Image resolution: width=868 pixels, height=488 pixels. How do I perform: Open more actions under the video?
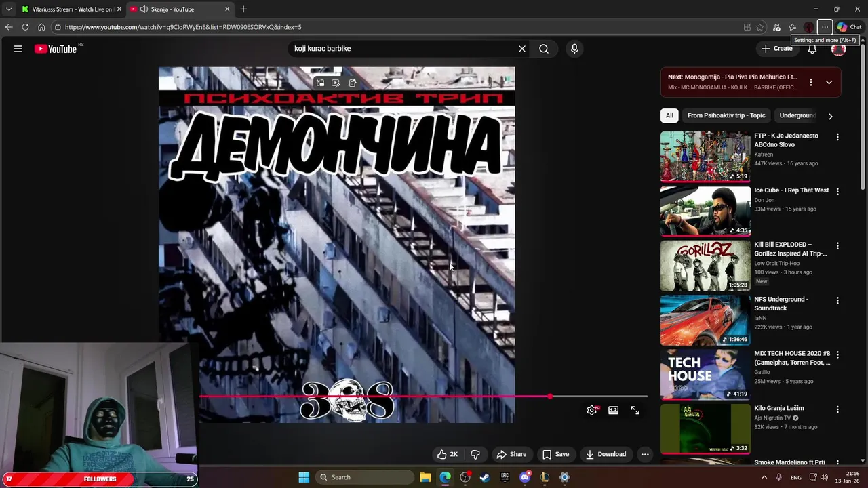click(x=645, y=454)
